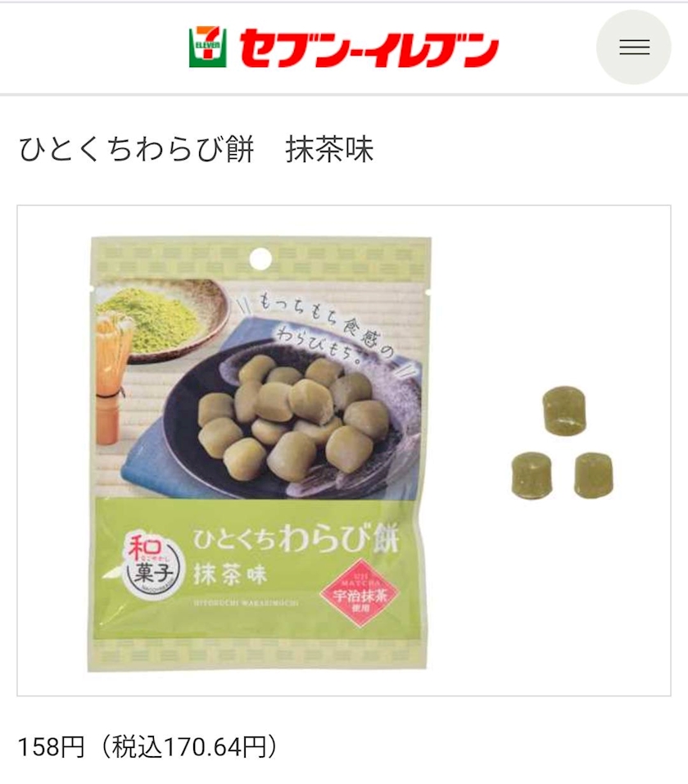Click the 抹茶味 label on the package
Image resolution: width=688 pixels, height=784 pixels.
(x=230, y=574)
